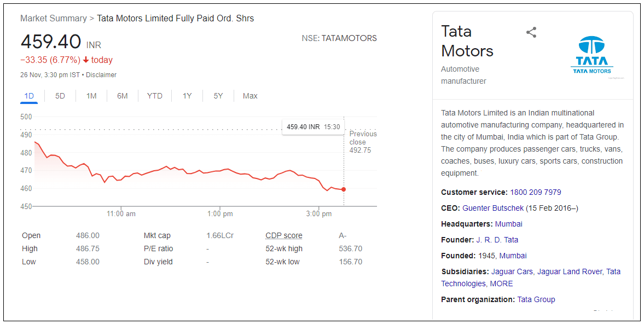This screenshot has height=324, width=644.
Task: Select the 1Y chart range tab
Action: pyautogui.click(x=187, y=96)
